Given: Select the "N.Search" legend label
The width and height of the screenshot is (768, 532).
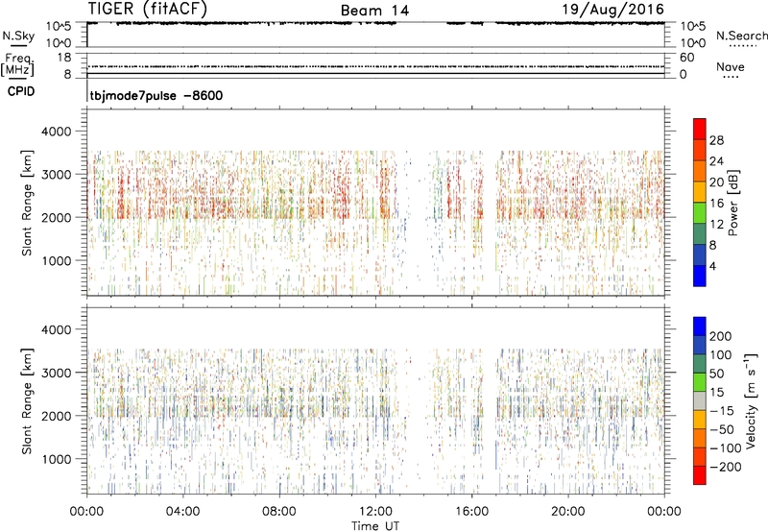Looking at the screenshot, I should point(742,36).
